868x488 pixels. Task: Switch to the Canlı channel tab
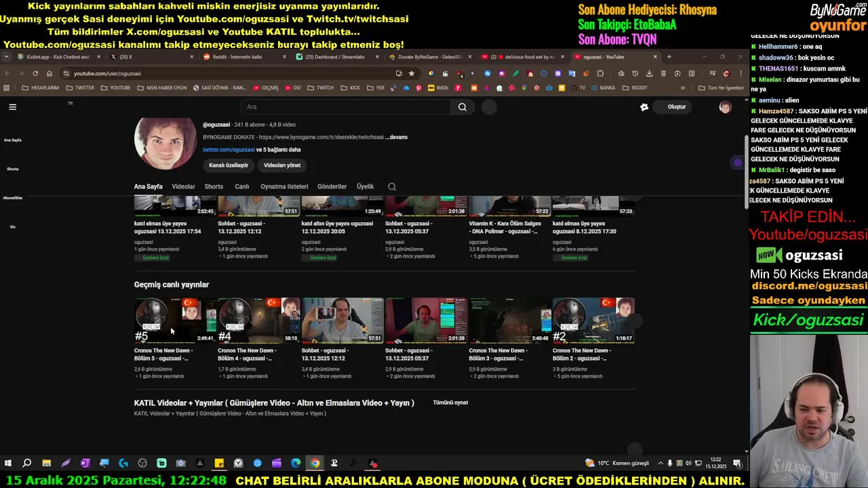coord(241,186)
